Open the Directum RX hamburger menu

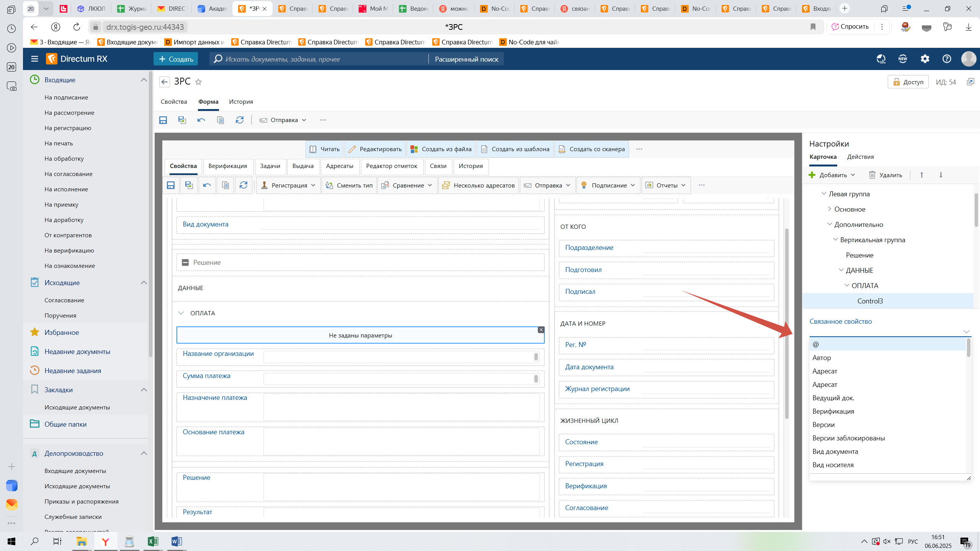pyautogui.click(x=34, y=59)
